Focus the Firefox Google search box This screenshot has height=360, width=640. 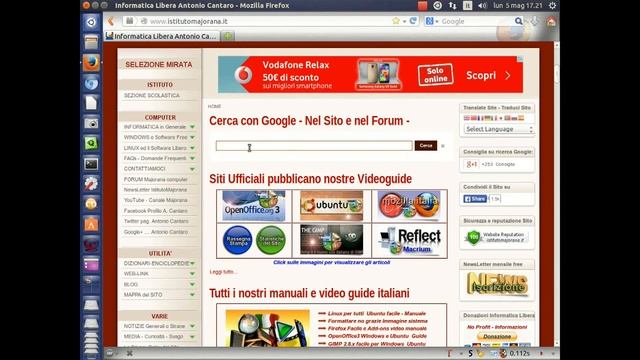476,21
